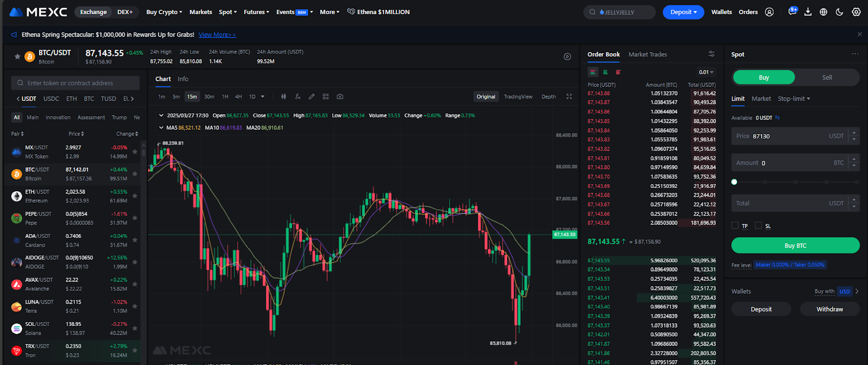Open the Stop-limit order type dropdown
Image resolution: width=868 pixels, height=365 pixels.
pyautogui.click(x=794, y=99)
